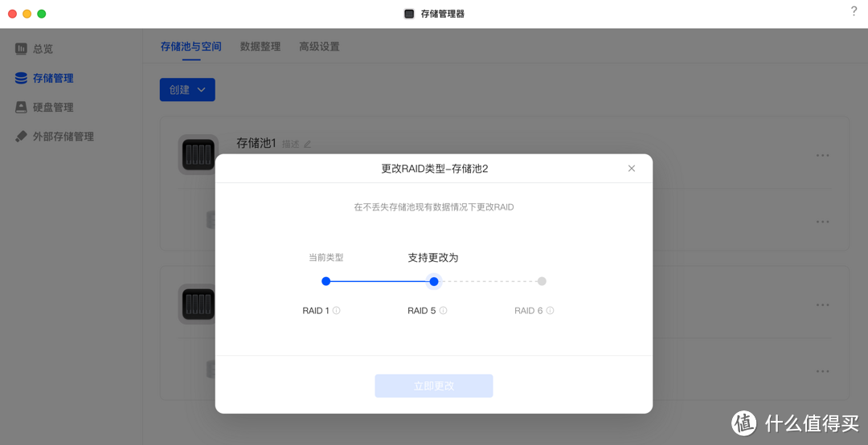Click the 存储池1 NAS device thumbnail
This screenshot has height=445, width=868.
click(199, 154)
